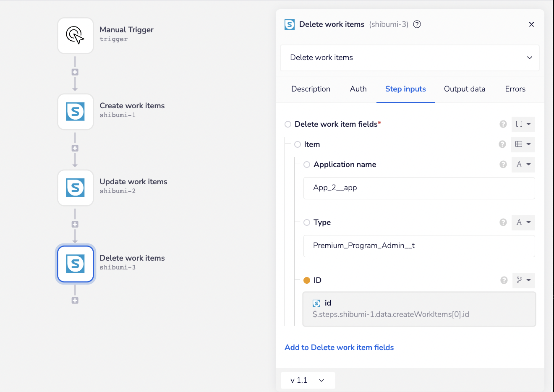Select the Manual Trigger step icon
This screenshot has width=554, height=392.
[x=76, y=36]
